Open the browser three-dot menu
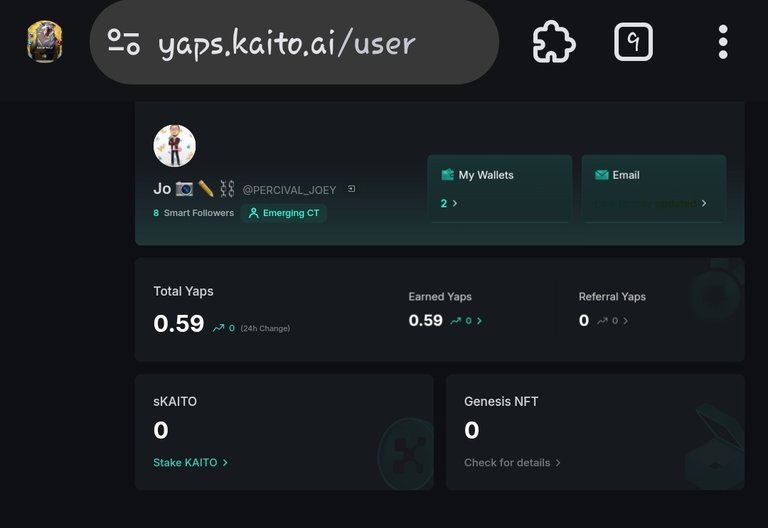The height and width of the screenshot is (528, 768). (x=723, y=42)
